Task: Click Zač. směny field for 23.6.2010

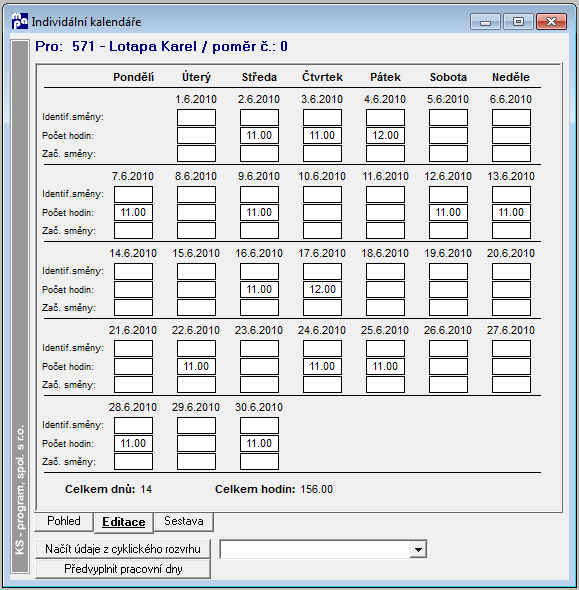Action: (x=259, y=385)
